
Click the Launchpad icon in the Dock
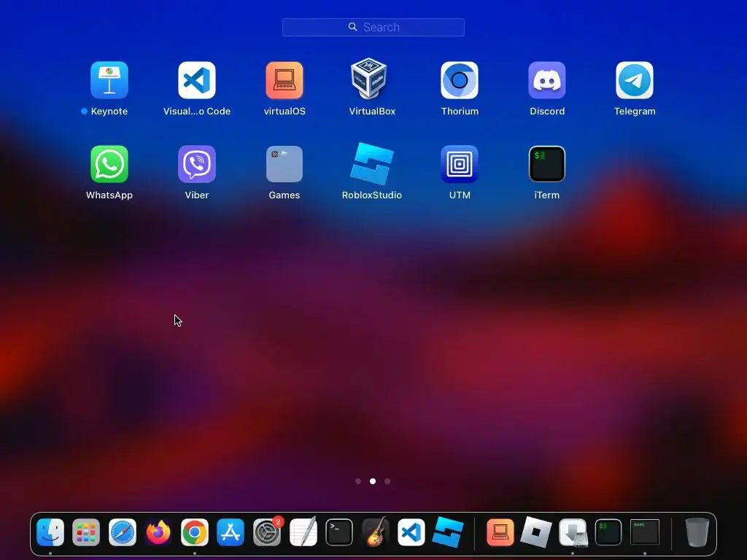tap(86, 532)
